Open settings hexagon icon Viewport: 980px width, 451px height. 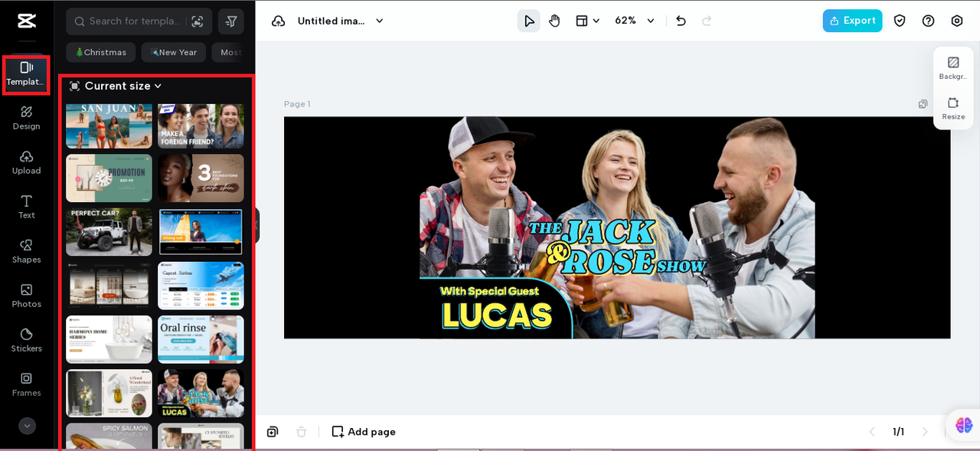pos(957,21)
